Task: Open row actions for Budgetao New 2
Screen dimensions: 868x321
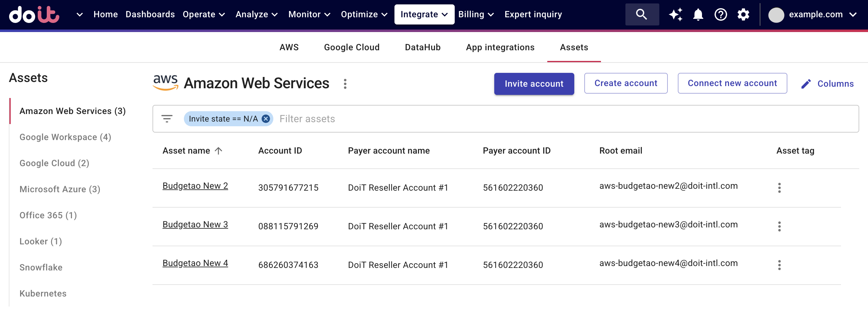Action: [779, 188]
